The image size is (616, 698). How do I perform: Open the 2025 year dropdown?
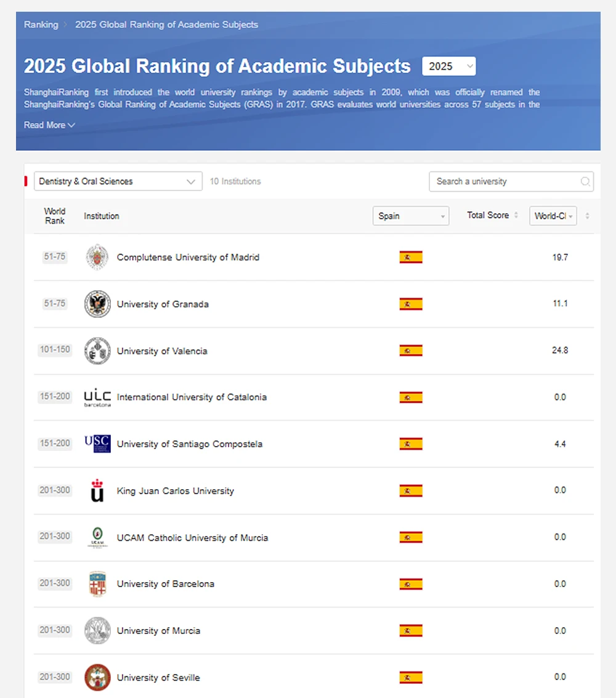pos(448,67)
